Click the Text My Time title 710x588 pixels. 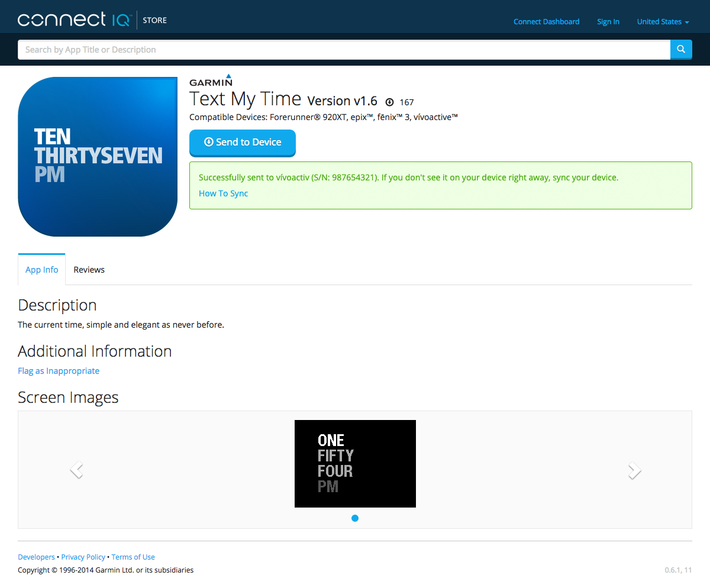[245, 99]
